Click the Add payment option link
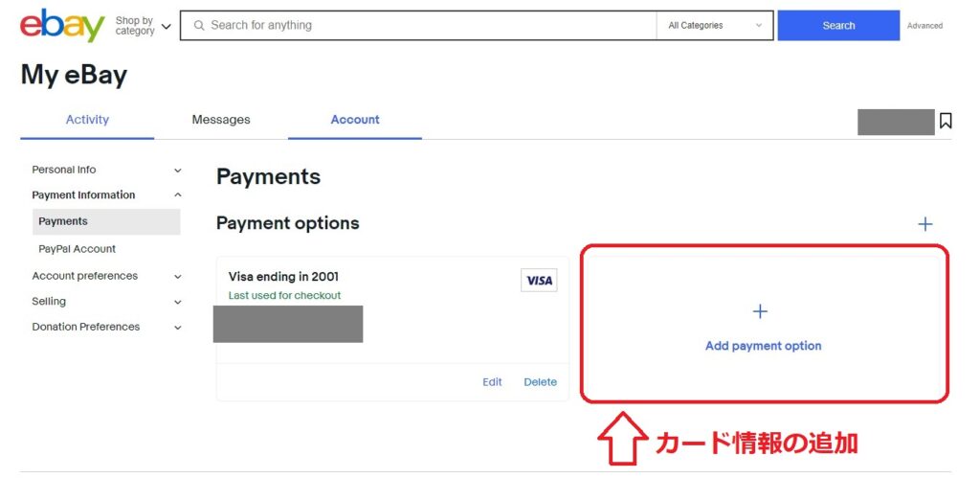The width and height of the screenshot is (980, 478). [x=763, y=346]
